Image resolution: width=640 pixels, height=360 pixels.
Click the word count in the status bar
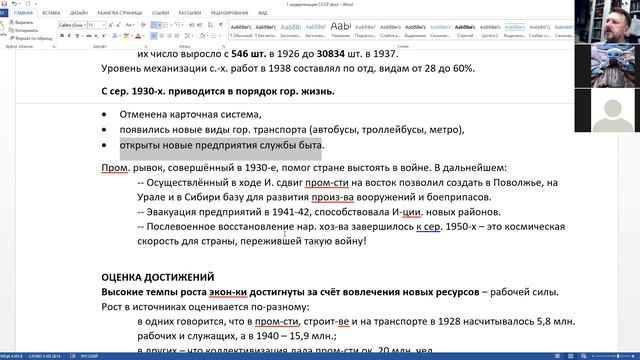click(45, 356)
